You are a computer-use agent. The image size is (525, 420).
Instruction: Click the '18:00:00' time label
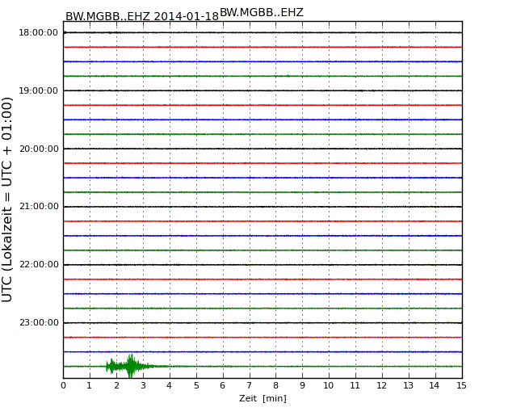click(x=38, y=32)
